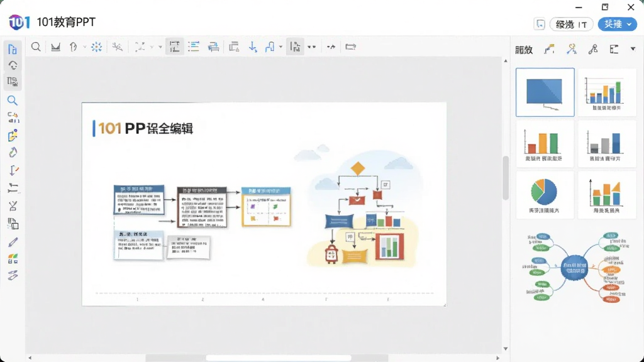Click the grey duplicate-frame toolbar icon
The image size is (644, 362).
(x=234, y=47)
